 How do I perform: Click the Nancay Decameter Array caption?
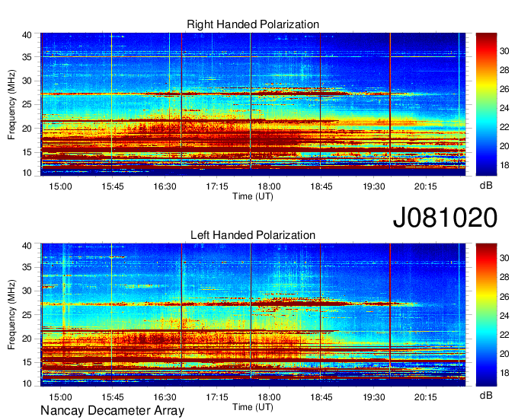point(112,411)
